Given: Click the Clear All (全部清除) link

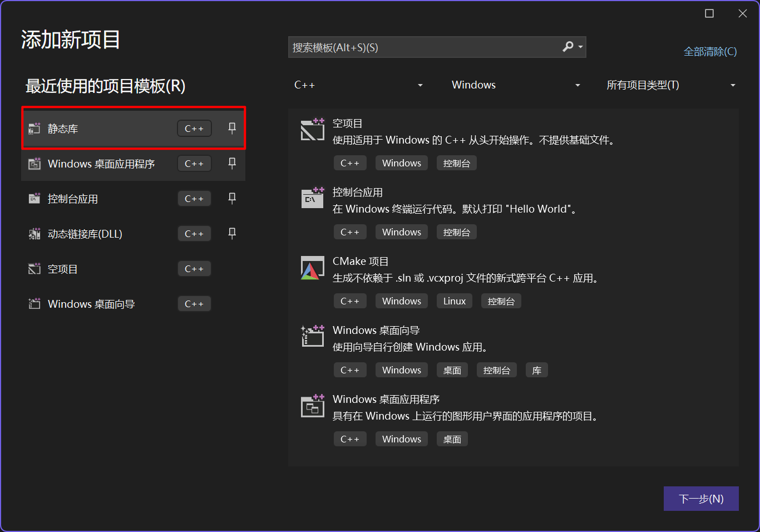Looking at the screenshot, I should coord(709,52).
